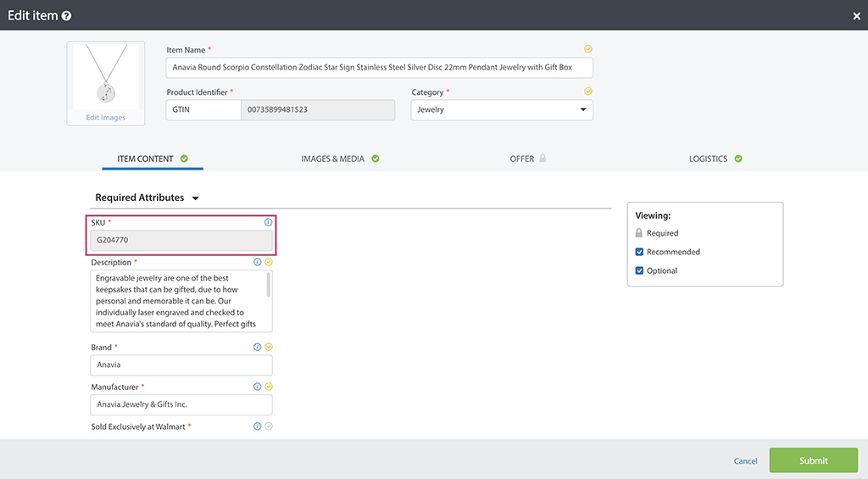The height and width of the screenshot is (479, 868).
Task: Click the help icon beside Edit item
Action: pos(67,16)
